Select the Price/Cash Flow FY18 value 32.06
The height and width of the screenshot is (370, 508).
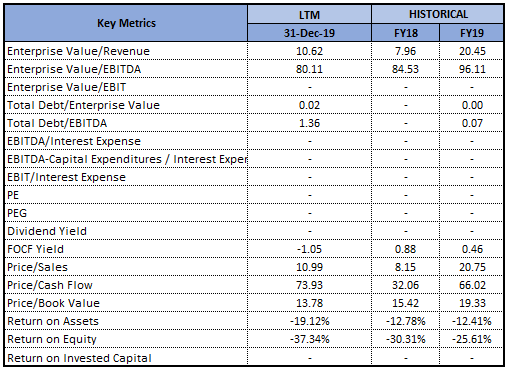point(405,285)
